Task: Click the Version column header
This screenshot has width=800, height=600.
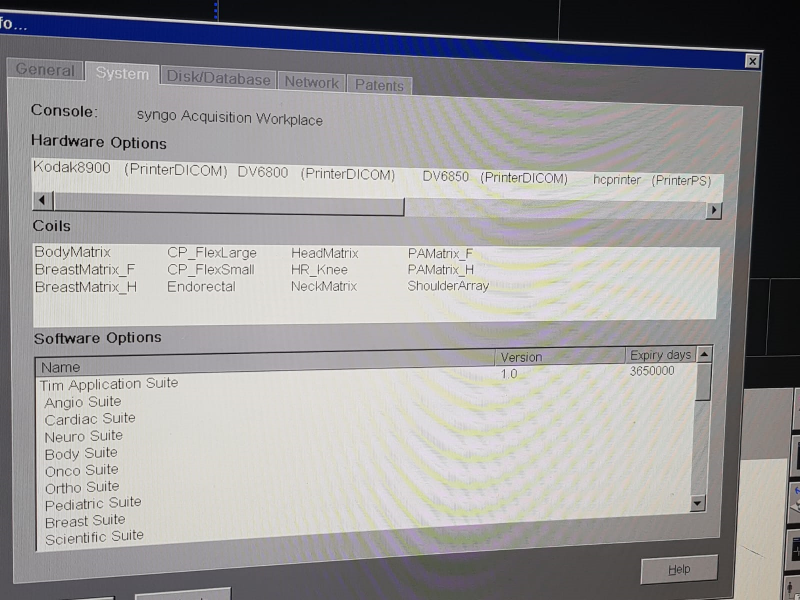Action: click(x=521, y=357)
